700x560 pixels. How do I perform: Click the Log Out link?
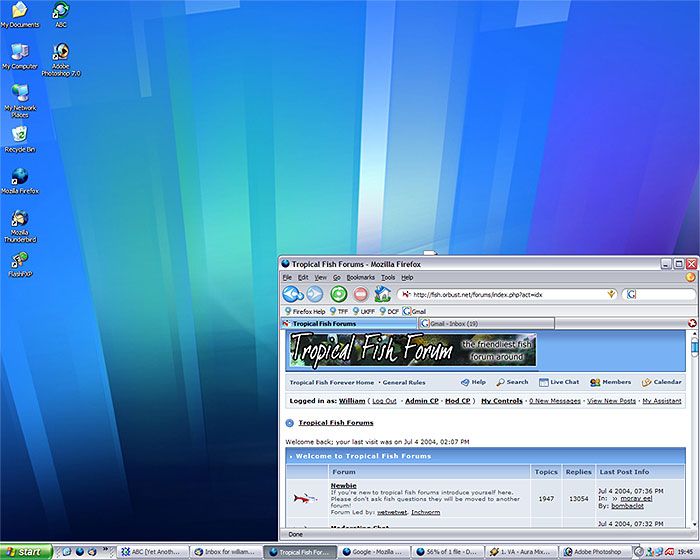tap(384, 401)
